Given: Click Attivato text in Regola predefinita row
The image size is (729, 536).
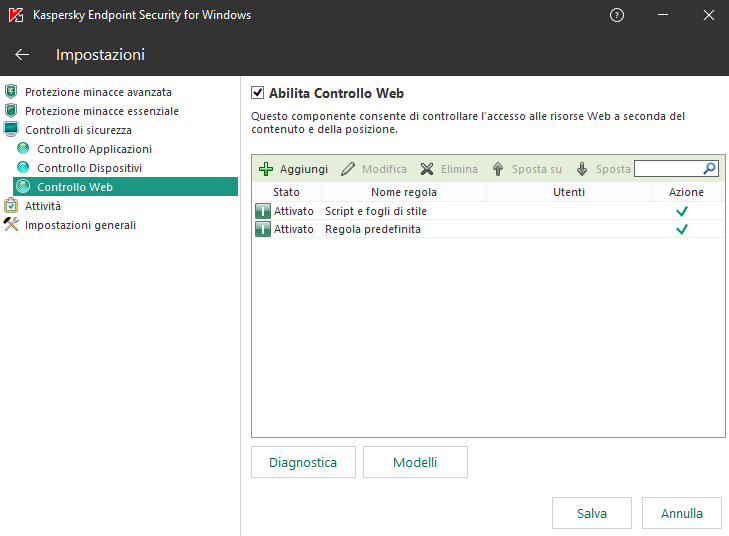Looking at the screenshot, I should 293,229.
